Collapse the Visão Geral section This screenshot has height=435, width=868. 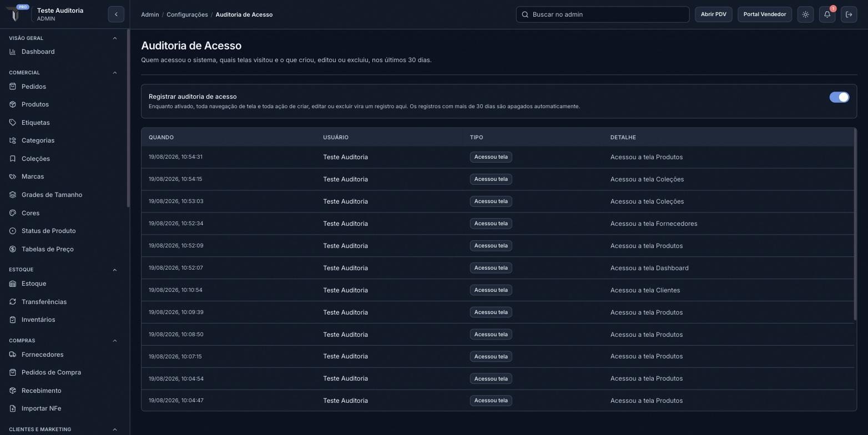[x=115, y=38]
